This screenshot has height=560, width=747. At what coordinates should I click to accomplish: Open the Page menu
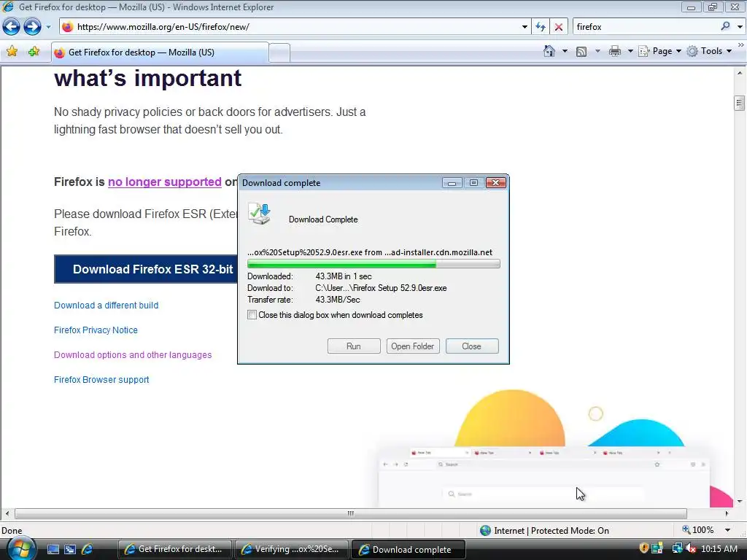(x=659, y=51)
